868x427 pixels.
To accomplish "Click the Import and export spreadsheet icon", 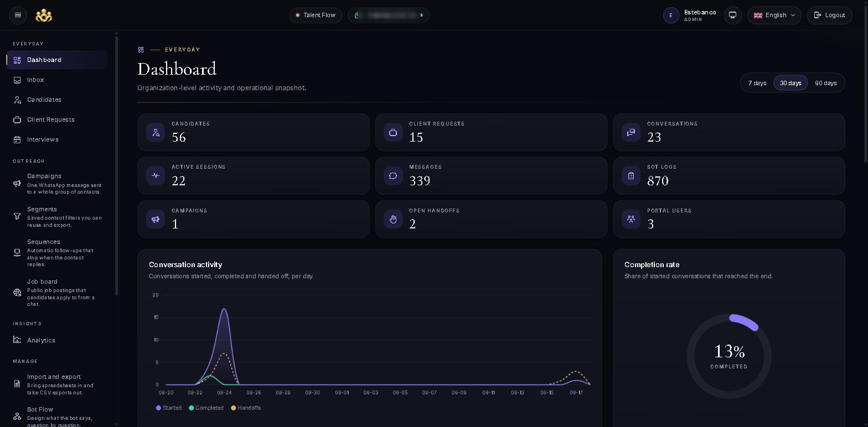I will 17,384.
